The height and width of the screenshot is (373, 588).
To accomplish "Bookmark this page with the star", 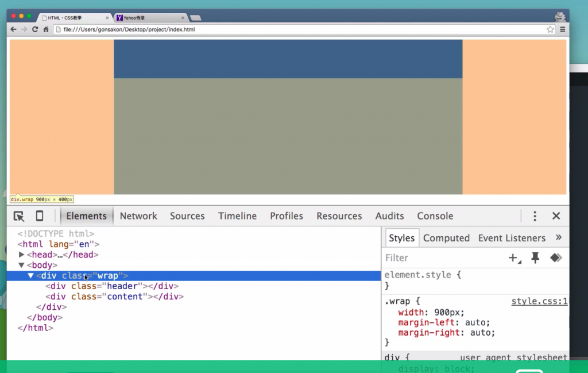I will [x=550, y=29].
